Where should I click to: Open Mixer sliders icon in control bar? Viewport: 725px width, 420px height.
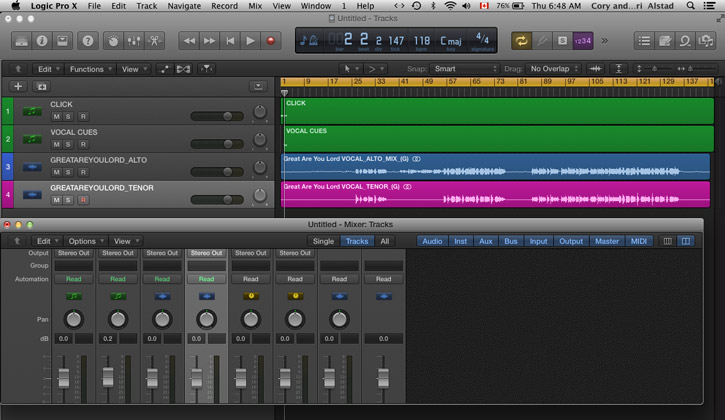pos(134,41)
